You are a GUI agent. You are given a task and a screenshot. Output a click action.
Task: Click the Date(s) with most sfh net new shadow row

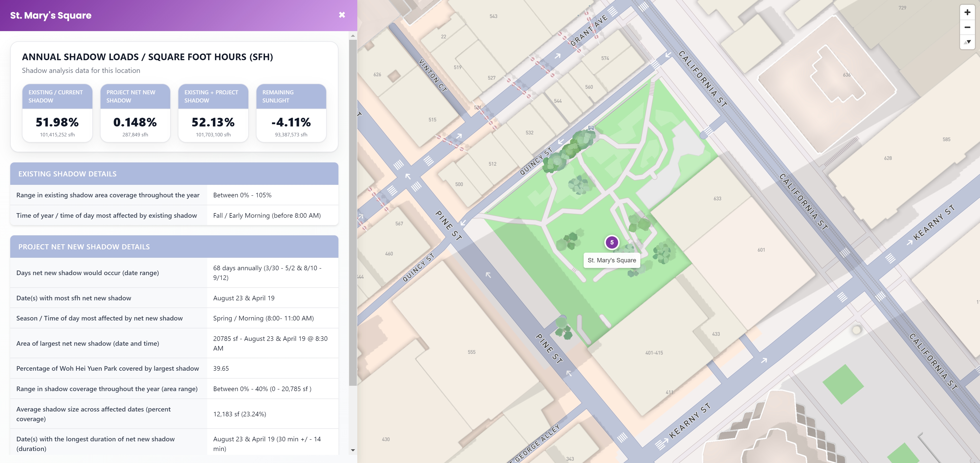pos(174,298)
